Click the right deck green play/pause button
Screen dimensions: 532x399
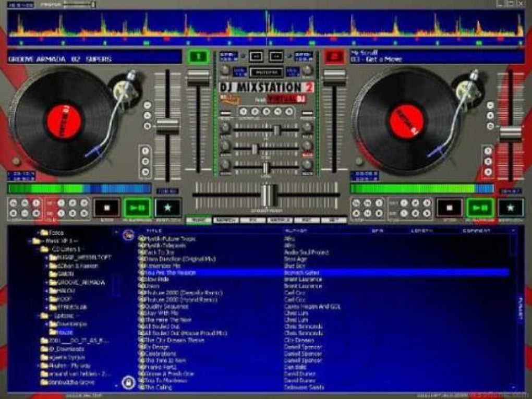480,208
